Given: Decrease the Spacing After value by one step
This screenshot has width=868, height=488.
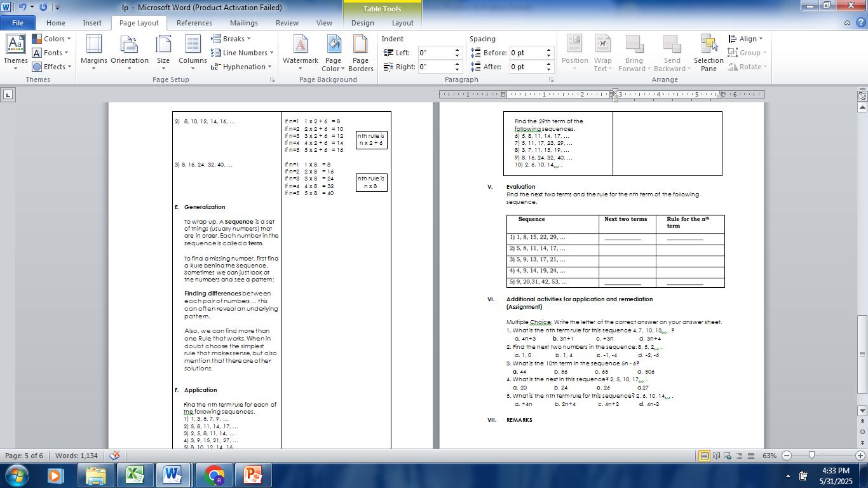Looking at the screenshot, I should point(549,69).
